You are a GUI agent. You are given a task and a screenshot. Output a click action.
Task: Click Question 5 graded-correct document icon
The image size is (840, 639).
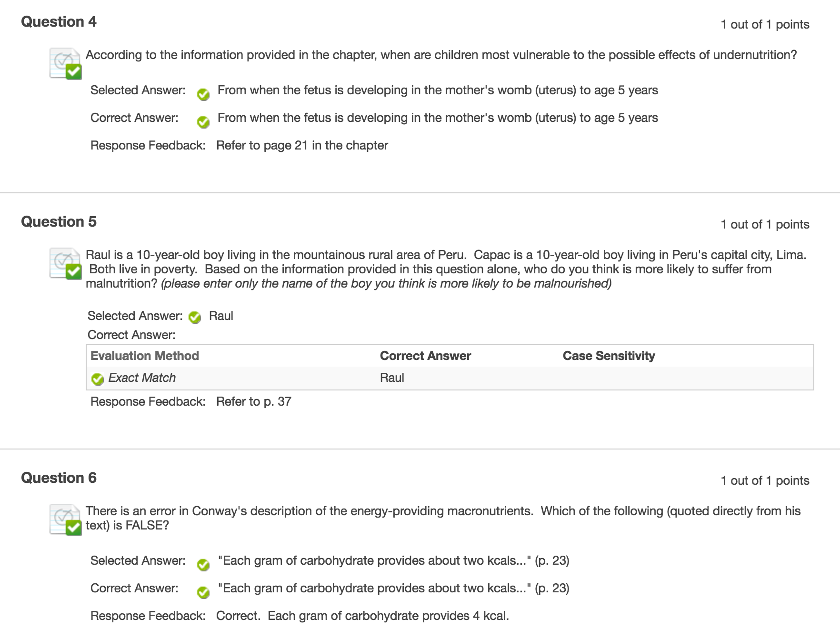point(65,263)
